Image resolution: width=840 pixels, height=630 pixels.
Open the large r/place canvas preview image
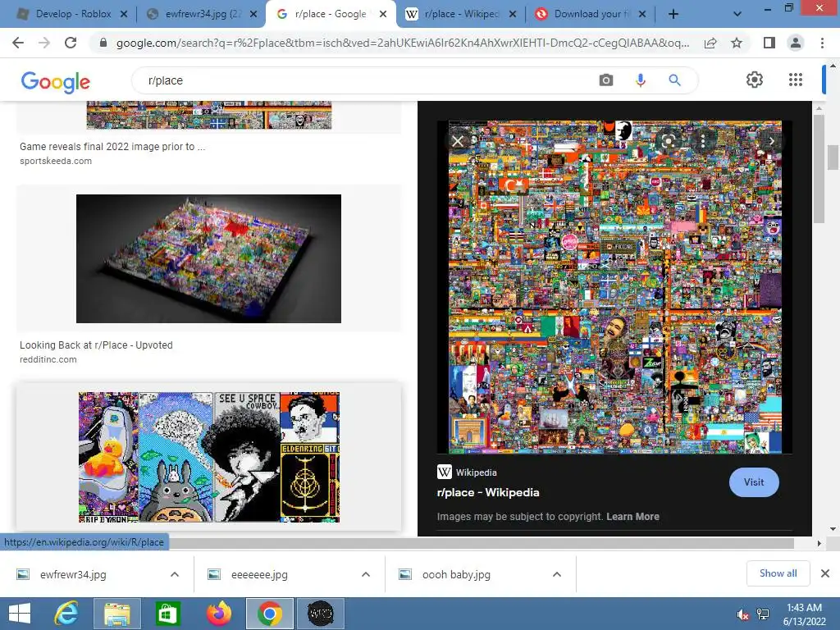[x=615, y=287]
